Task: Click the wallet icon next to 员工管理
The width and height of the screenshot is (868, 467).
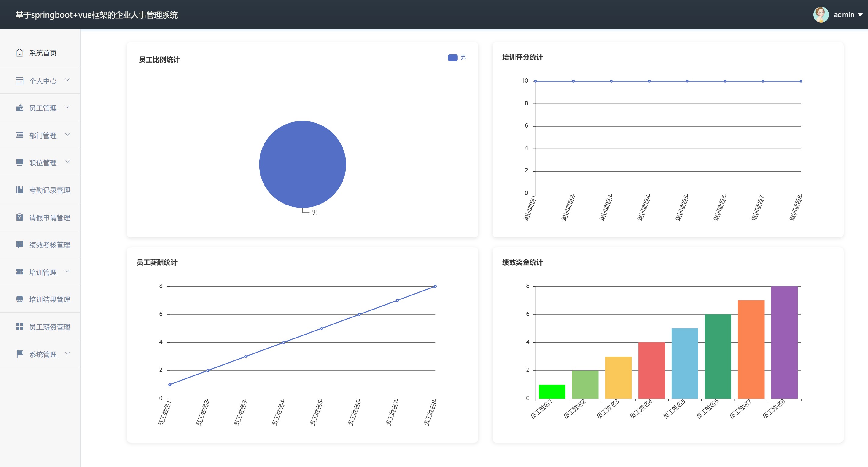Action: (20, 108)
